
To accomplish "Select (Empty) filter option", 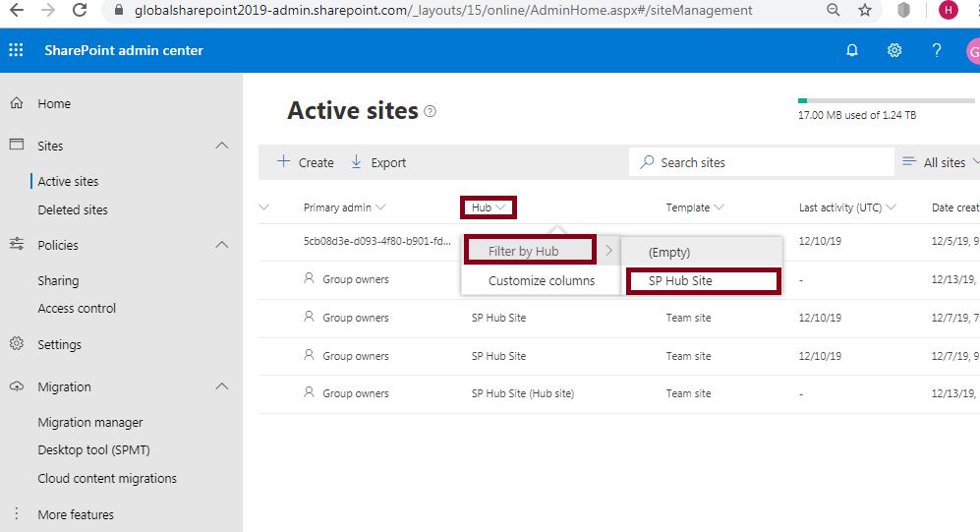I will click(x=669, y=252).
